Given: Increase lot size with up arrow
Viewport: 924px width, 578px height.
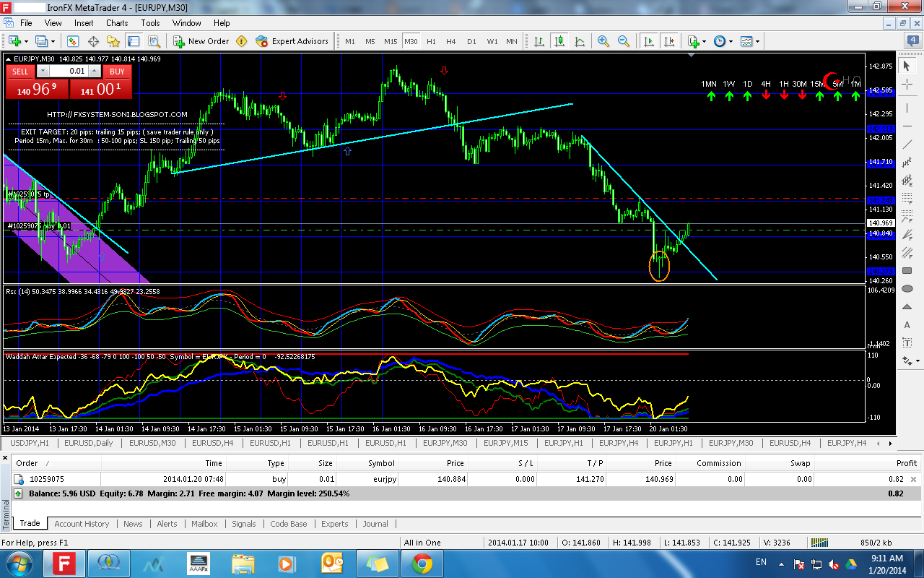Looking at the screenshot, I should (x=94, y=71).
